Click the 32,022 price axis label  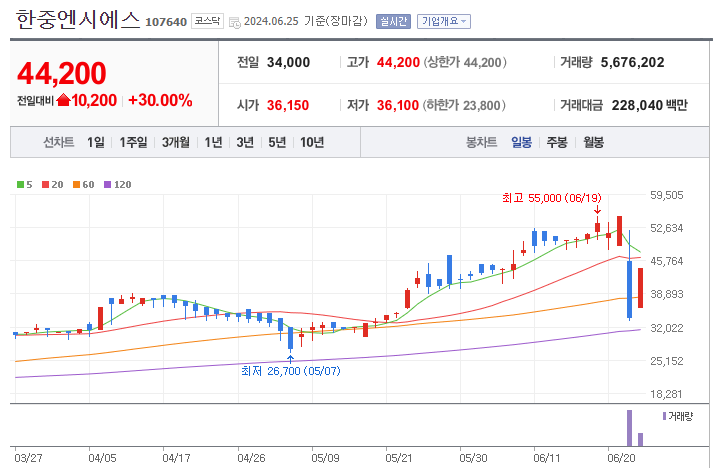click(x=667, y=328)
